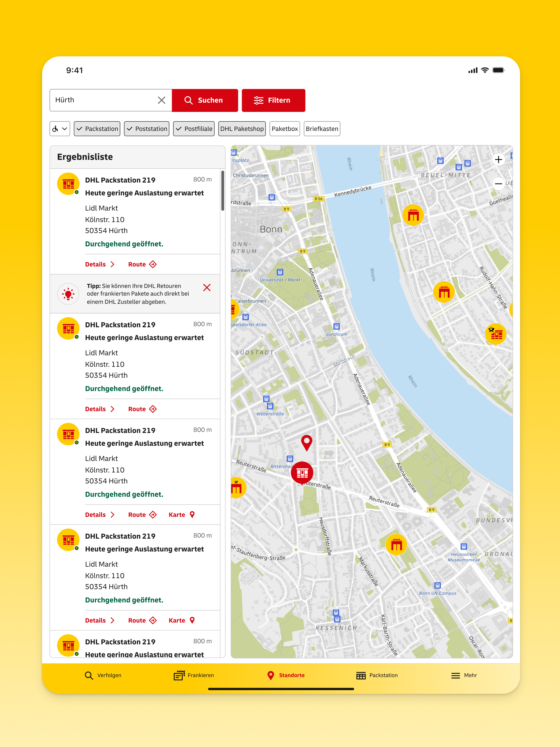
Task: Clear the Hürth search field
Action: (161, 100)
